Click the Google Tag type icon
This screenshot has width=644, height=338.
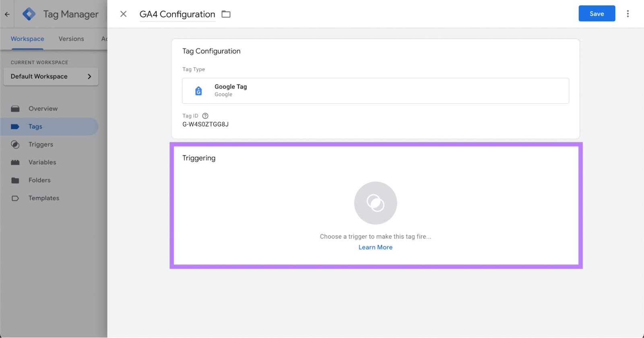[198, 91]
